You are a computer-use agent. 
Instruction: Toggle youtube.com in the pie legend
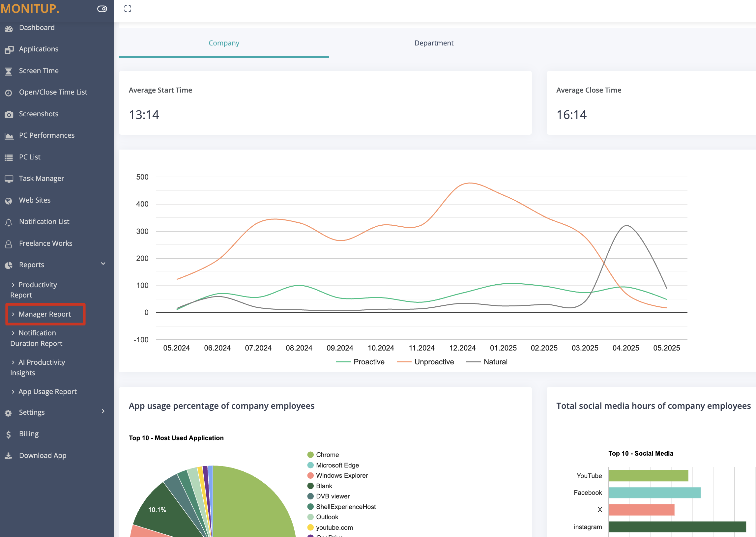tap(330, 528)
